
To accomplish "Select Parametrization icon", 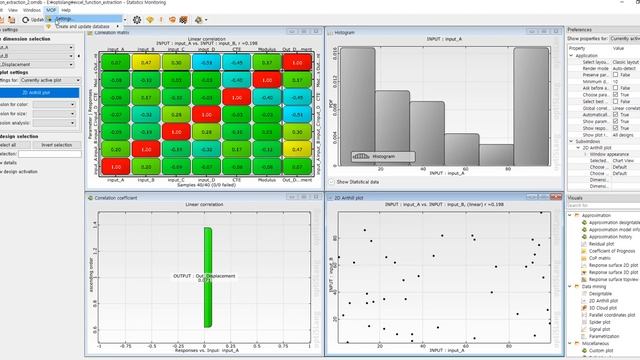I will (584, 336).
